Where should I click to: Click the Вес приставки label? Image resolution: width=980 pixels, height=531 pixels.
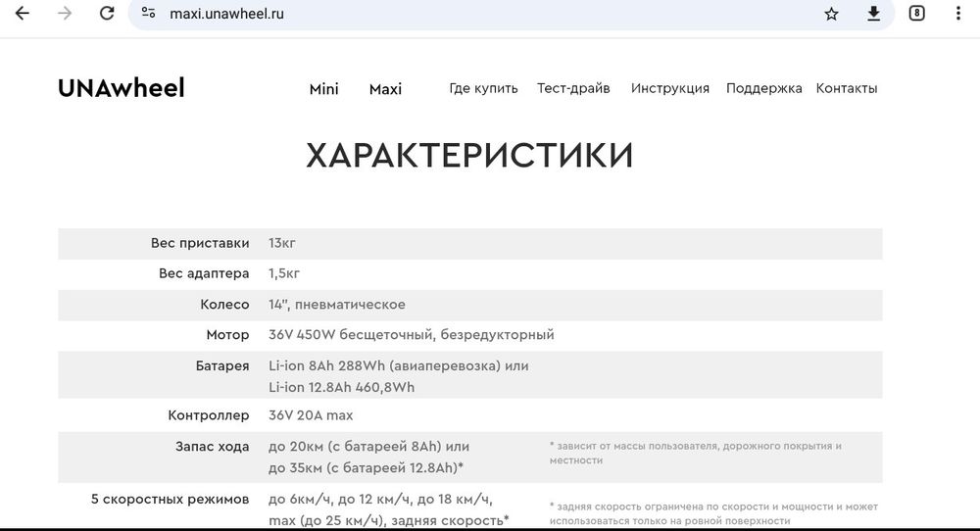(x=200, y=243)
